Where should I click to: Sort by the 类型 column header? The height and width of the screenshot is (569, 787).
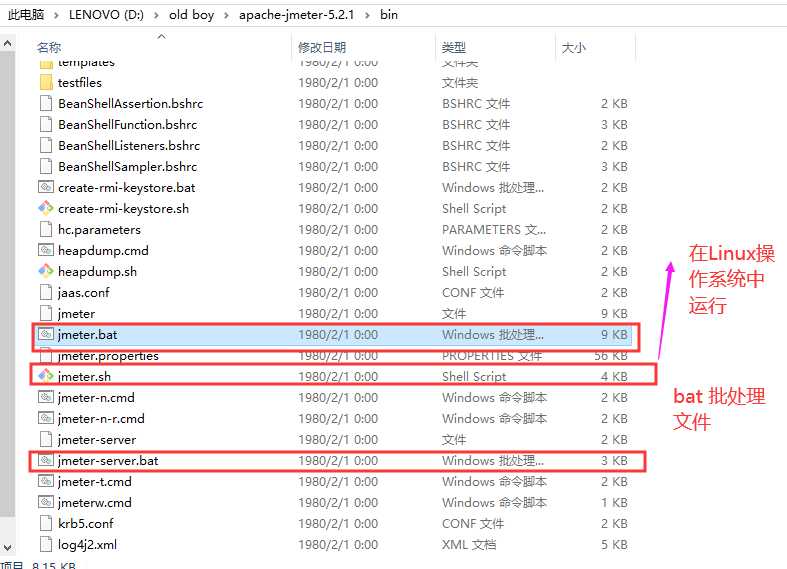(x=454, y=48)
